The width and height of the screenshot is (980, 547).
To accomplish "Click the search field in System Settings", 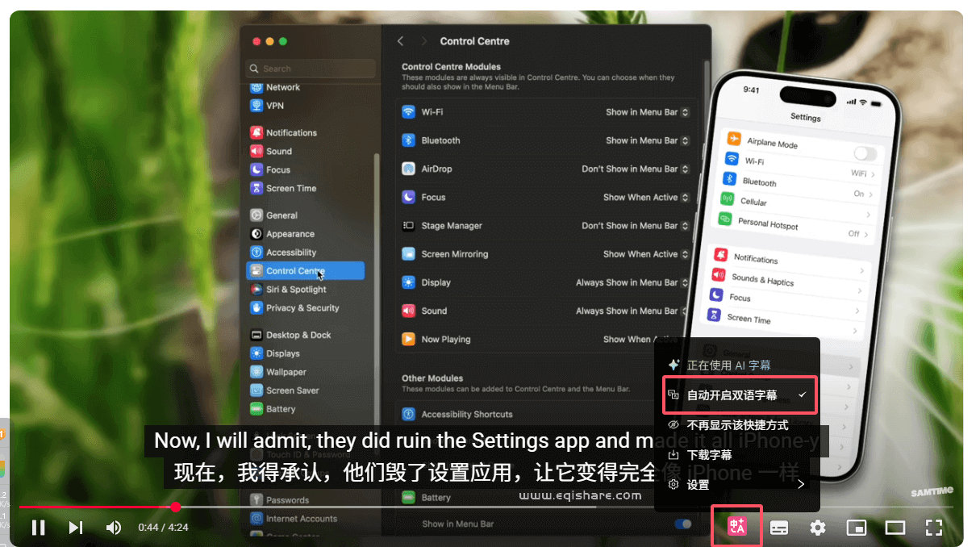I will tap(311, 68).
